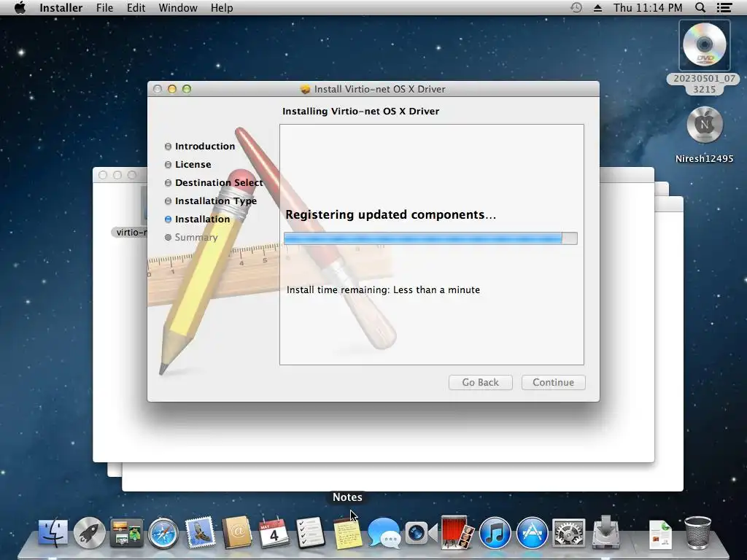747x560 pixels.
Task: Open Photo Booth in Dock
Action: pos(457,532)
